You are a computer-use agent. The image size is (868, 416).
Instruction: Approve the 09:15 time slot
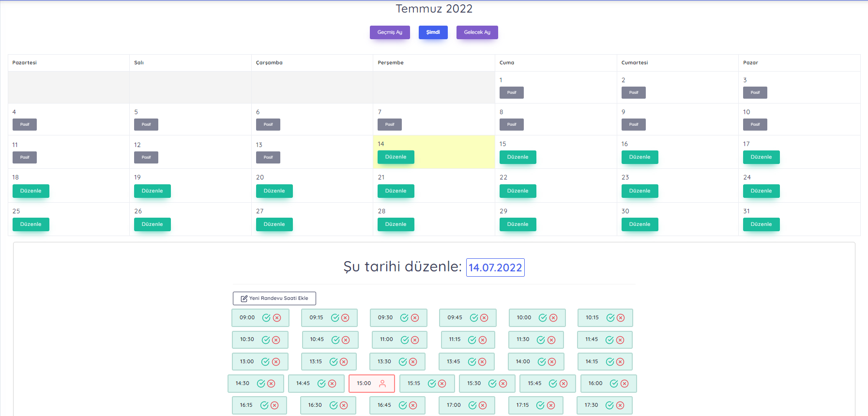(x=335, y=318)
